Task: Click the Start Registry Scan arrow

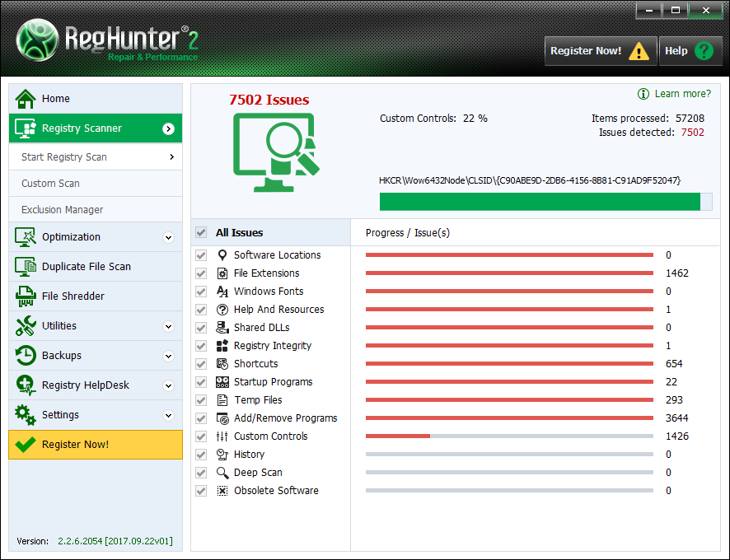Action: [x=172, y=156]
